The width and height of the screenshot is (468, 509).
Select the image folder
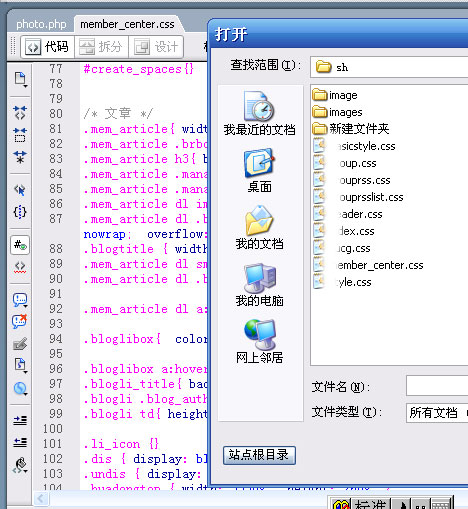coord(335,95)
